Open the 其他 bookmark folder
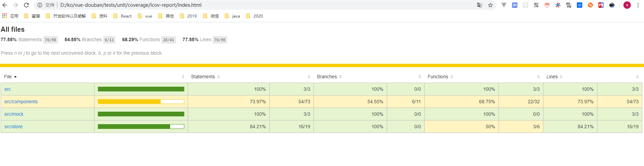 coord(166,16)
